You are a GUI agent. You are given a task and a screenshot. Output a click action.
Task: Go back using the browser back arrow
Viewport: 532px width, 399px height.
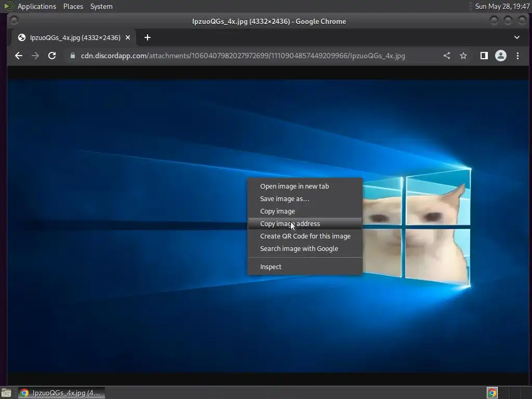coord(19,56)
